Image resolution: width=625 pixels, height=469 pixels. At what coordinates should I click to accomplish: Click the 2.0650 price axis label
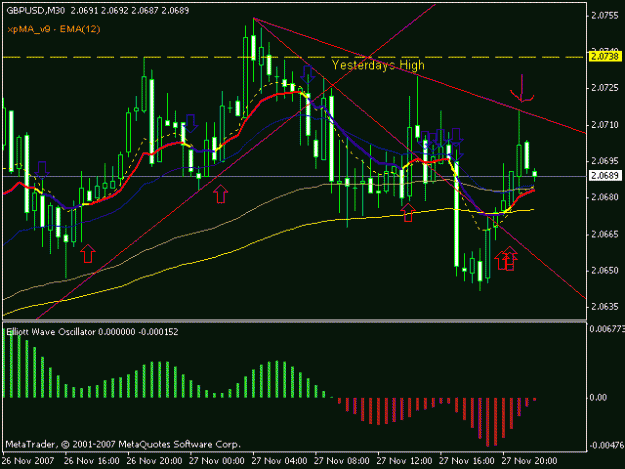coord(605,271)
